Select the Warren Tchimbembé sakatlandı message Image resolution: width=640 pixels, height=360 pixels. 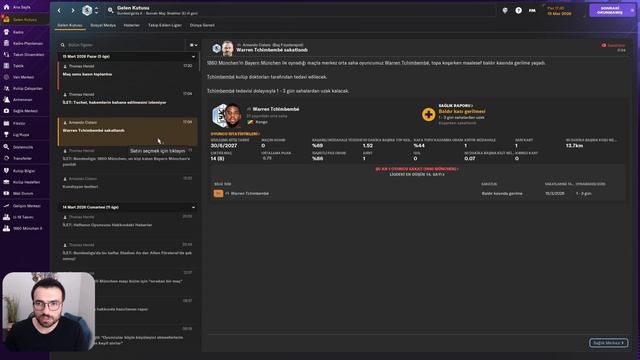128,131
